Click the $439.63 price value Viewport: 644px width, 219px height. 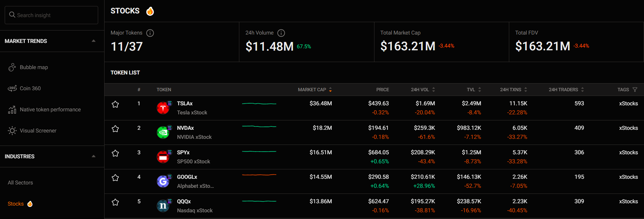(x=378, y=104)
